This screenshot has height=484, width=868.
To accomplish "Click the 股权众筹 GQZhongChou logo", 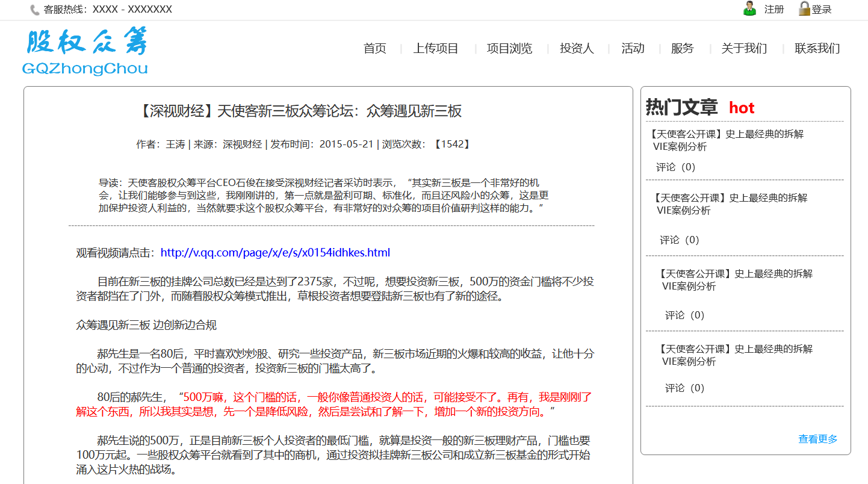I will point(86,51).
